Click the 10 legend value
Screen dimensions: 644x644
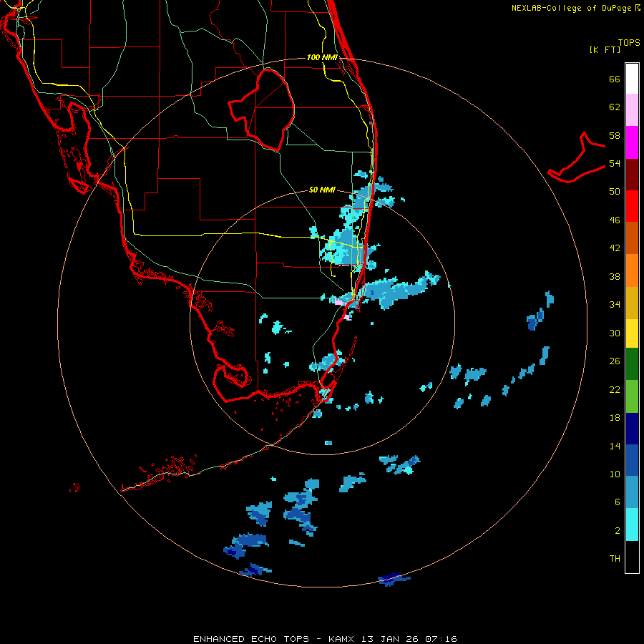click(615, 474)
